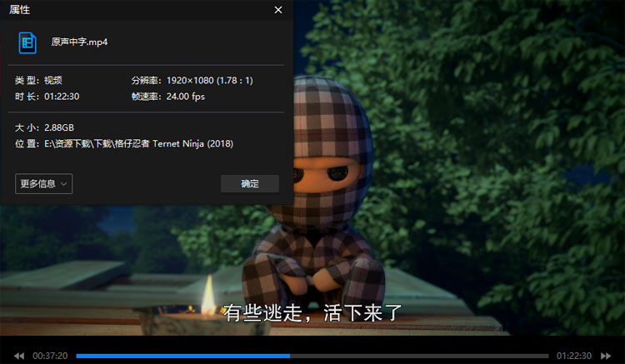Click the file location path text

[138, 143]
